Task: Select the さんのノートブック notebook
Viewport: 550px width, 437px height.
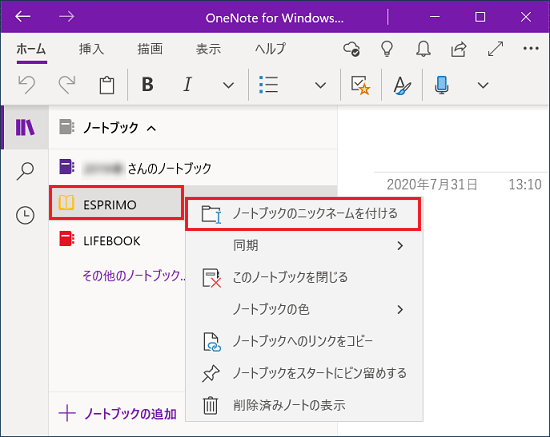Action: [193, 168]
